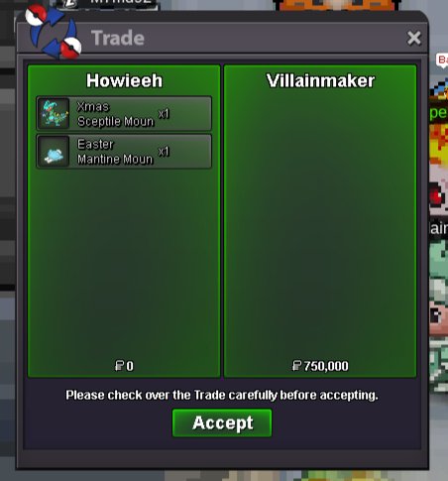Click the Trade window title text
The width and height of the screenshot is (448, 481).
[x=118, y=38]
